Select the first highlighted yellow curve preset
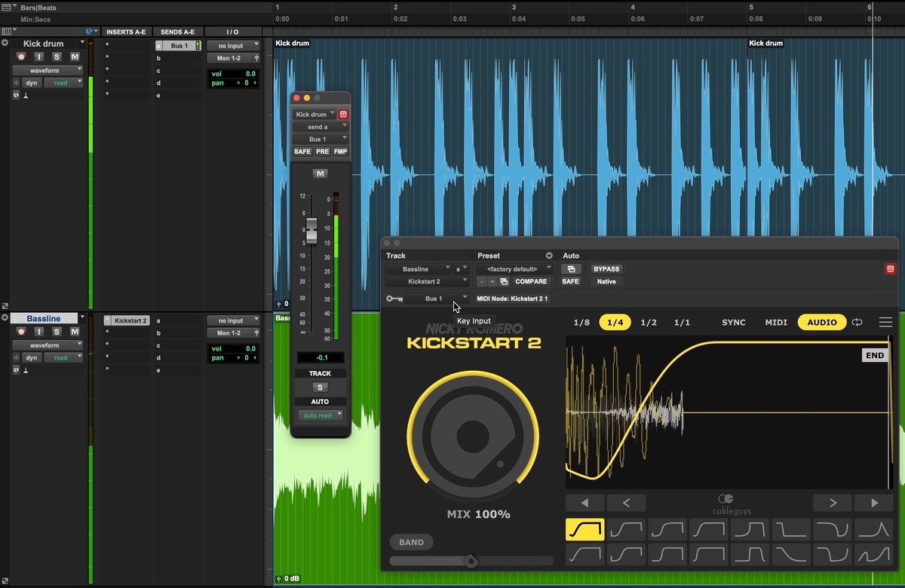The image size is (905, 588). [584, 529]
